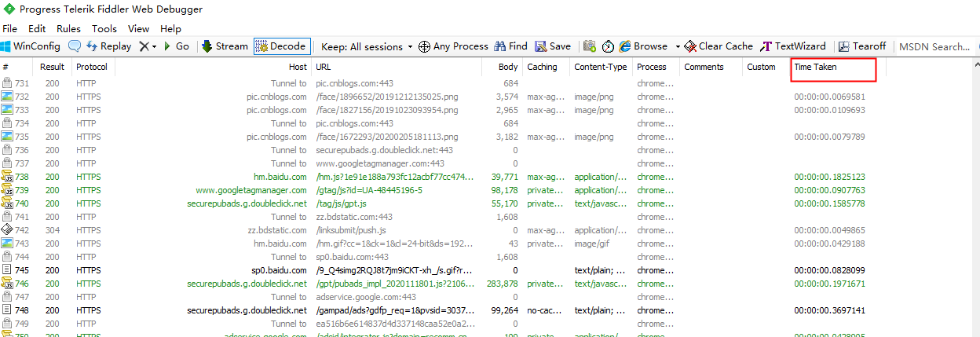This screenshot has width=980, height=337.
Task: Toggle the Stream mode button
Action: tap(225, 46)
